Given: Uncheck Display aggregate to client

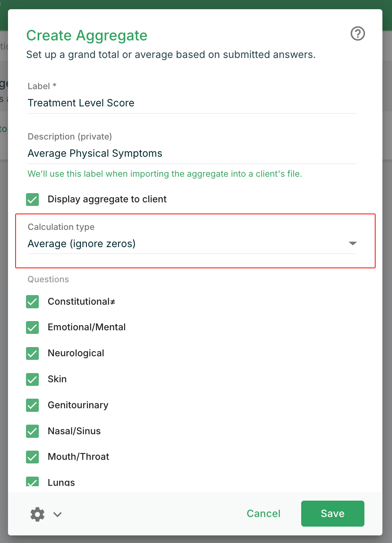Looking at the screenshot, I should (32, 199).
